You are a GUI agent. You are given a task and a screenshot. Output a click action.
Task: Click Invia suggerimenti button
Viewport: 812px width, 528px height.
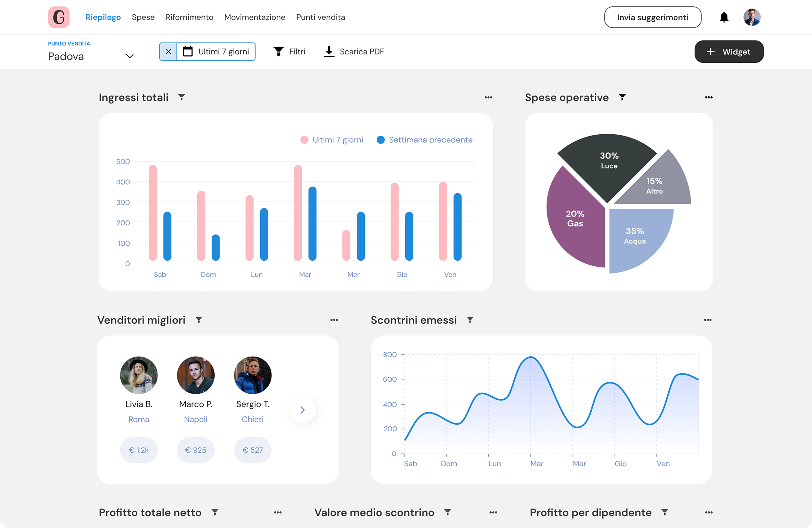coord(653,17)
